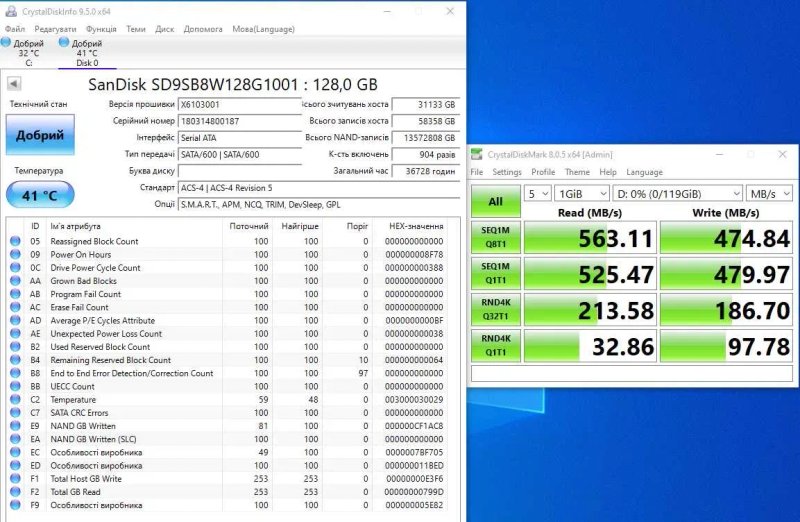Click total host writes value 58358 GB

426,121
